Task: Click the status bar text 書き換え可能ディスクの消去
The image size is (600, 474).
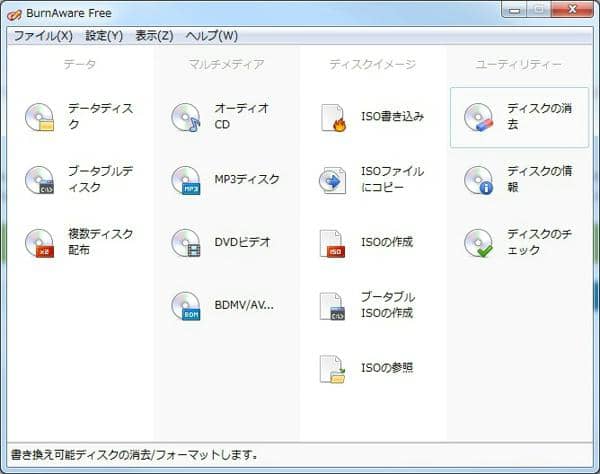Action: (80, 455)
